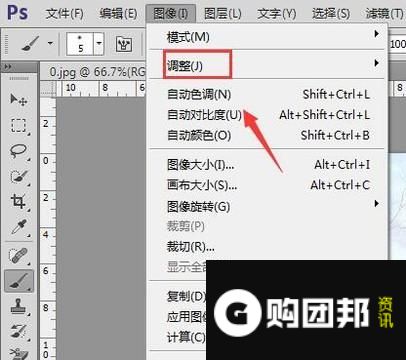Viewport: 406px width, 360px height.
Task: Open the tool preset dropdown beside brush icon
Action: (x=50, y=43)
